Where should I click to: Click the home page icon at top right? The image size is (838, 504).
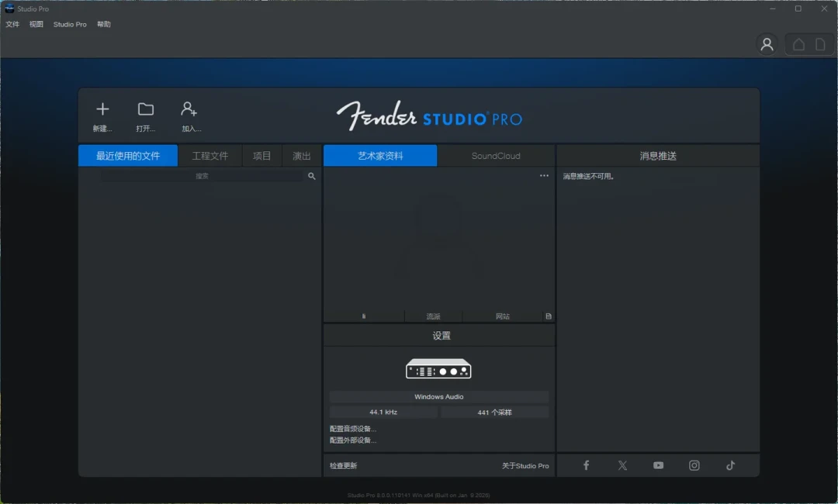[798, 44]
